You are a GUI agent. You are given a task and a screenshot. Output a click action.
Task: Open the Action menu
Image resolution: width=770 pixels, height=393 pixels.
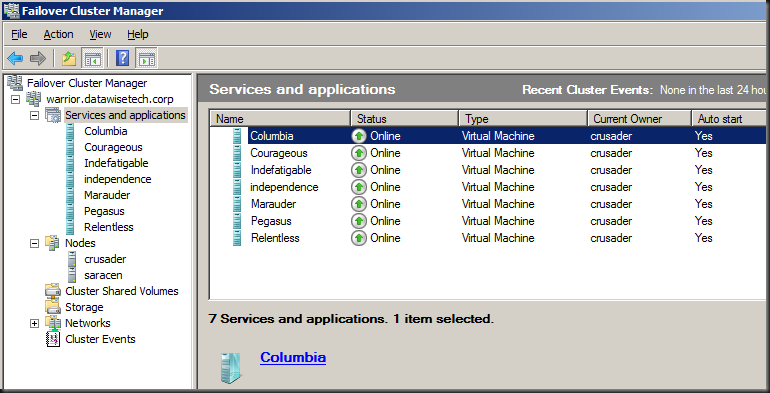point(58,34)
